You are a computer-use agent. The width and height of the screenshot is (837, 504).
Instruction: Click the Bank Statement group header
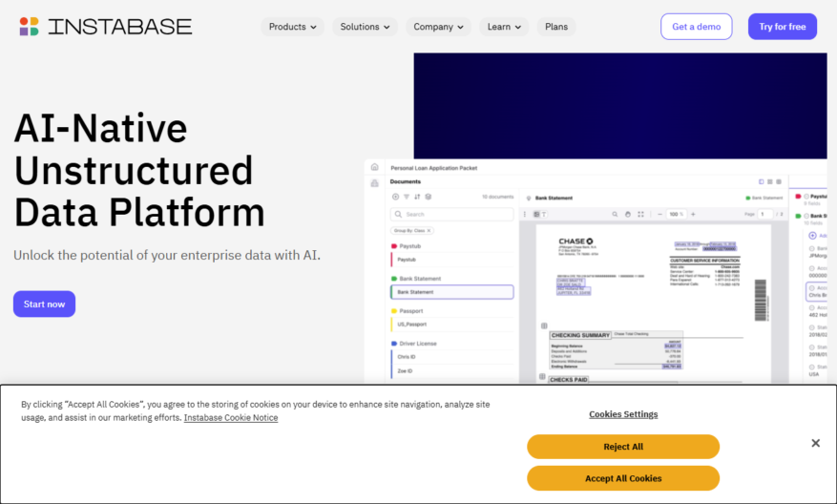[416, 279]
